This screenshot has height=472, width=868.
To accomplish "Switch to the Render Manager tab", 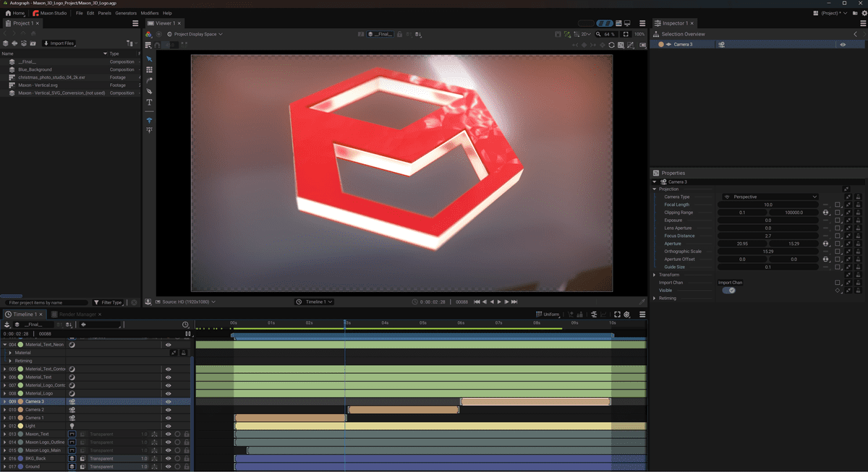I will pos(77,314).
